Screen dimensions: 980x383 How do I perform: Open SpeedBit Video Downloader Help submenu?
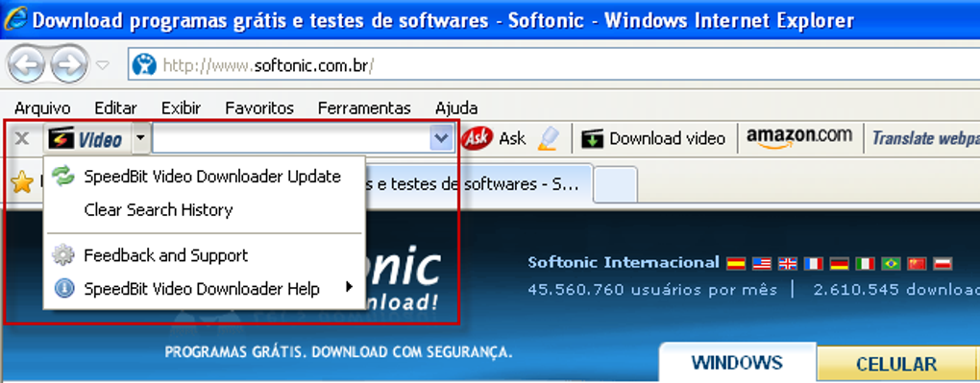pos(205,289)
